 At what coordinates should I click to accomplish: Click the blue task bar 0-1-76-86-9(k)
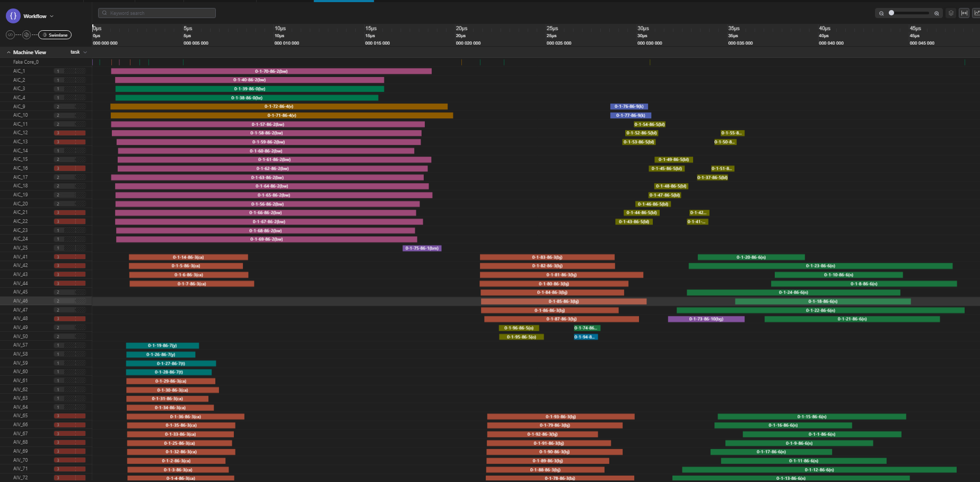pos(629,107)
